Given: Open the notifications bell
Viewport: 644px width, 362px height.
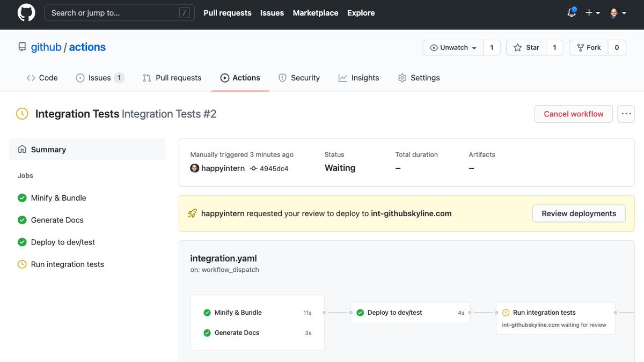Looking at the screenshot, I should 572,12.
